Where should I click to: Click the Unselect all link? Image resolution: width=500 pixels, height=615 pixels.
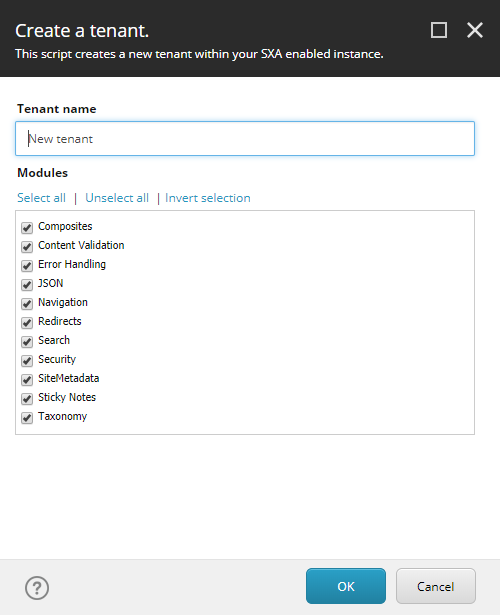click(117, 198)
